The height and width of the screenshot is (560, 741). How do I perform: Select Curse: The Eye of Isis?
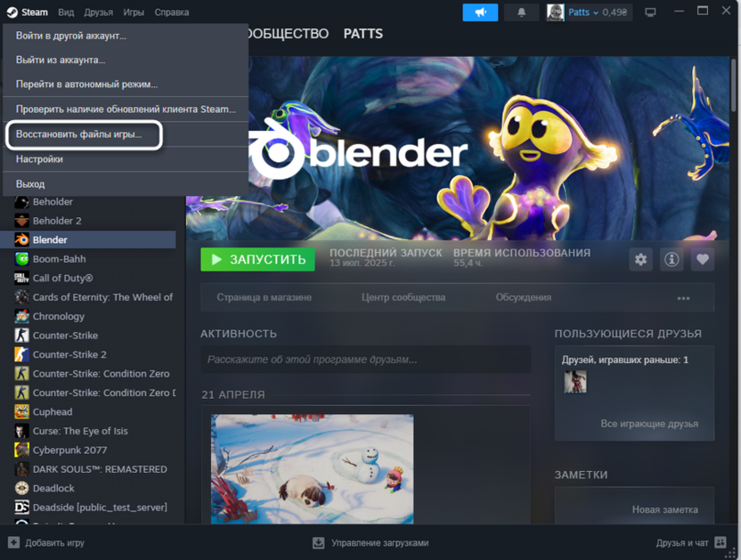tap(88, 431)
